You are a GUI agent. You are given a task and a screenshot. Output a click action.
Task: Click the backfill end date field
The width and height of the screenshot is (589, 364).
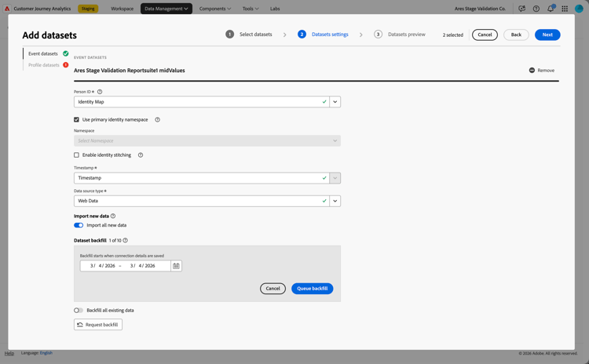[x=142, y=266]
